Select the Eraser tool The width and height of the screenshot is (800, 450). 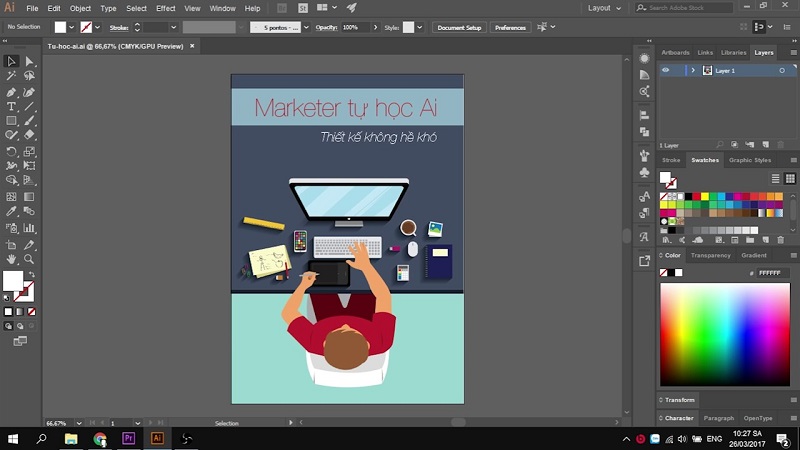pyautogui.click(x=29, y=135)
